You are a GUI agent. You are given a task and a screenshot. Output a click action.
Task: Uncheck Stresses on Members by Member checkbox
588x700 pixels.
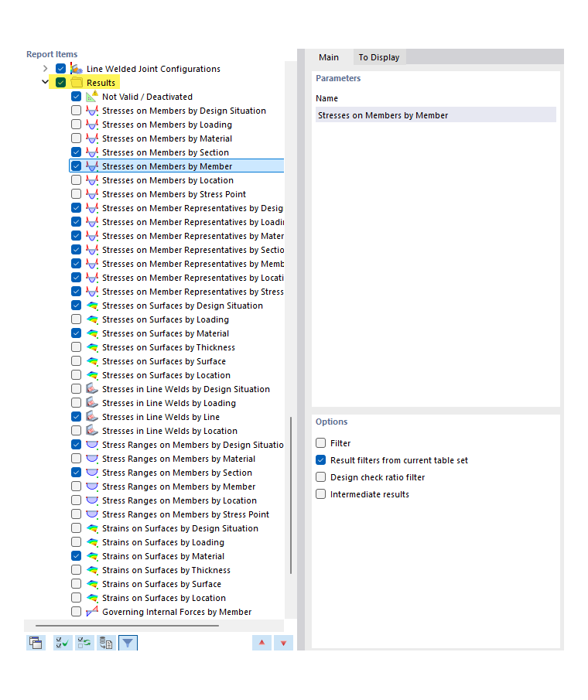(x=77, y=166)
